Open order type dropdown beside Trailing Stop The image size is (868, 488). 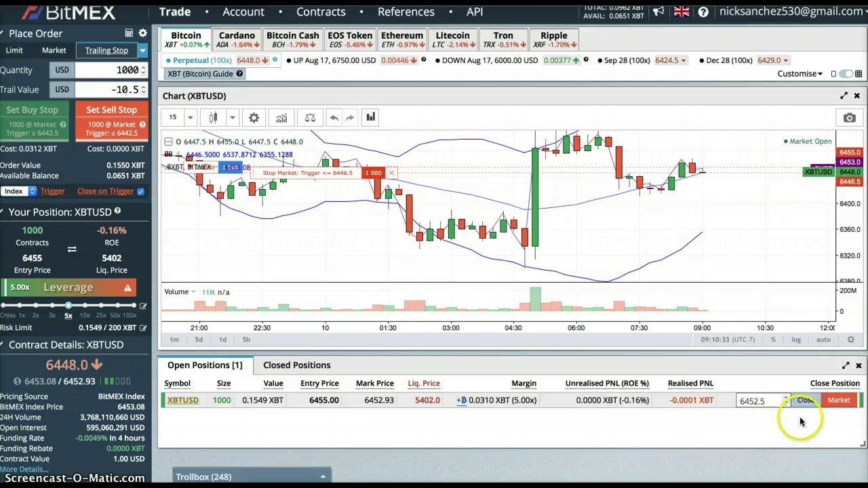point(142,51)
